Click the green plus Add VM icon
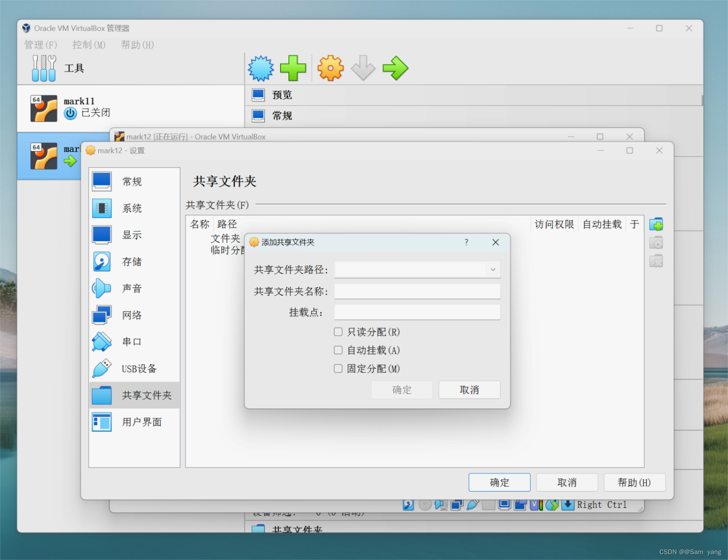Viewport: 728px width, 560px height. 293,68
